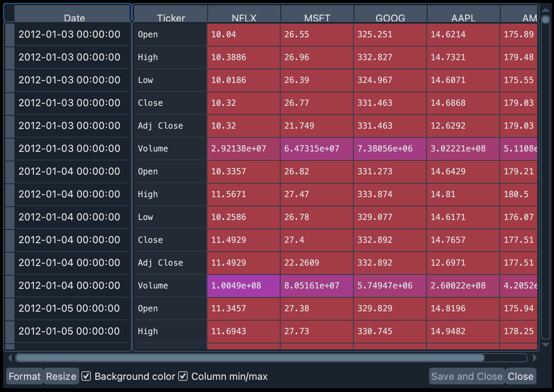Select the MSFT column header
The image size is (554, 392).
coord(317,18)
